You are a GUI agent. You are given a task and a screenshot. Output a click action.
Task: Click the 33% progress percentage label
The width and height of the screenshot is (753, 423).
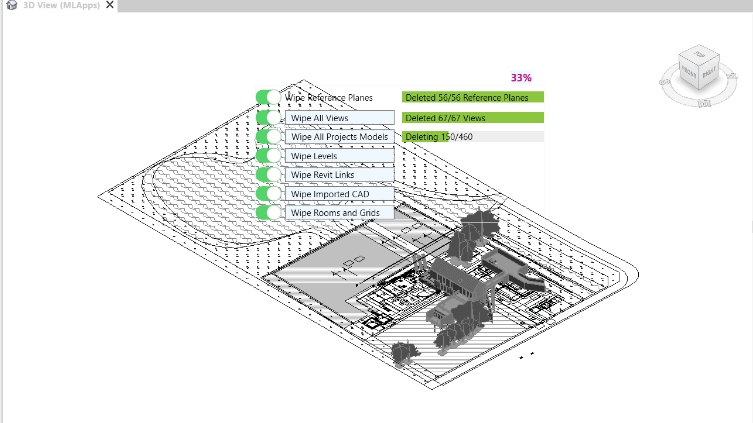[x=521, y=77]
